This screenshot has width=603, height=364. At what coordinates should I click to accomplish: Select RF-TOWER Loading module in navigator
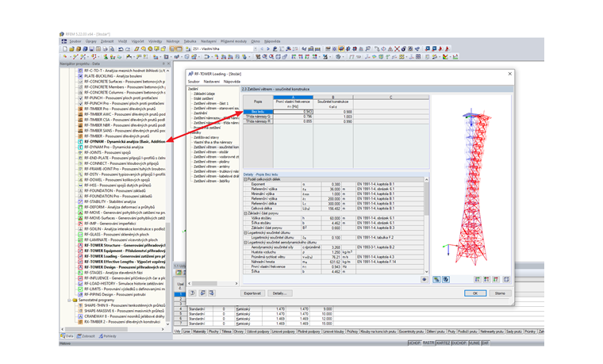click(x=125, y=256)
